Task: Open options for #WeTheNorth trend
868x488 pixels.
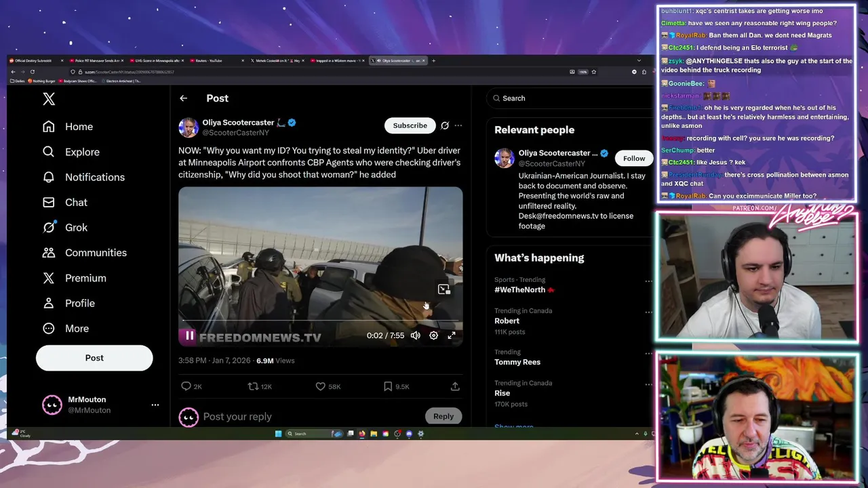Action: click(x=648, y=281)
